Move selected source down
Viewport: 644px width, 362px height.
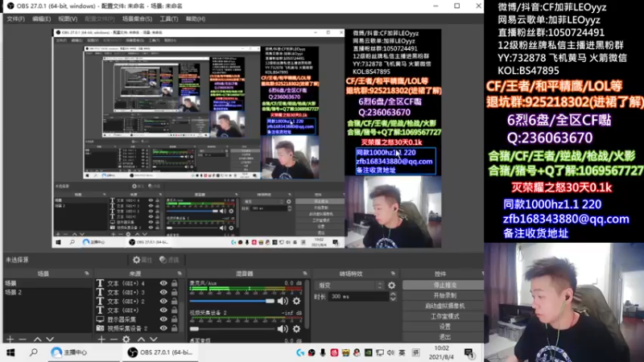pos(154,339)
